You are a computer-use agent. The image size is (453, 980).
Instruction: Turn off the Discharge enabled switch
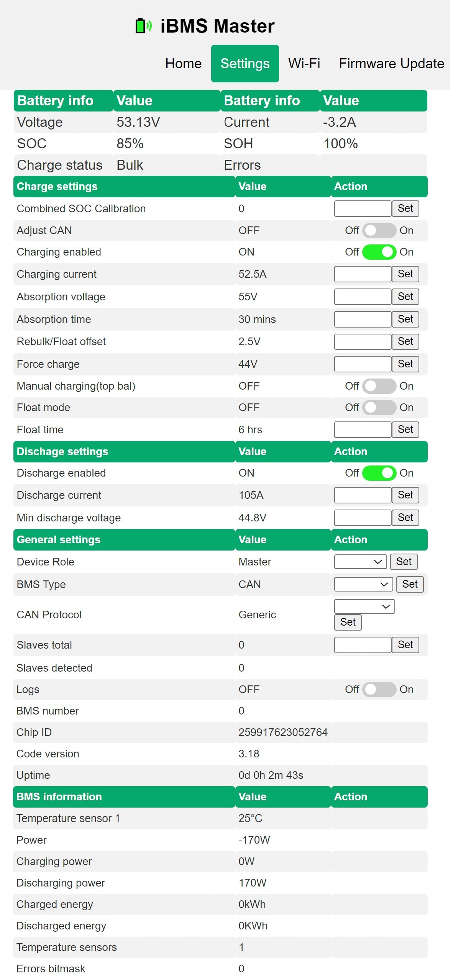(x=379, y=473)
